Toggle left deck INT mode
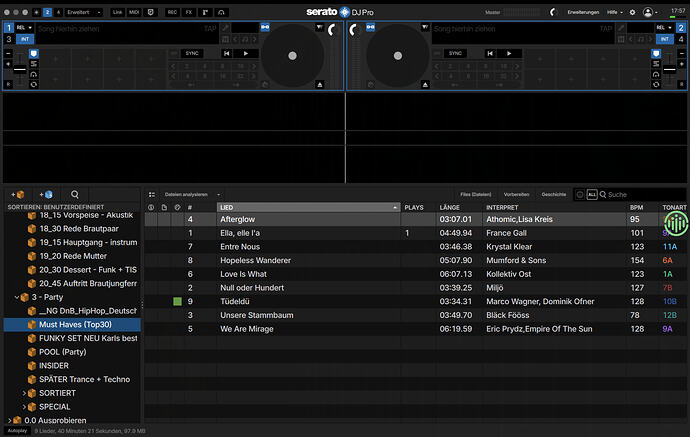 click(x=25, y=39)
